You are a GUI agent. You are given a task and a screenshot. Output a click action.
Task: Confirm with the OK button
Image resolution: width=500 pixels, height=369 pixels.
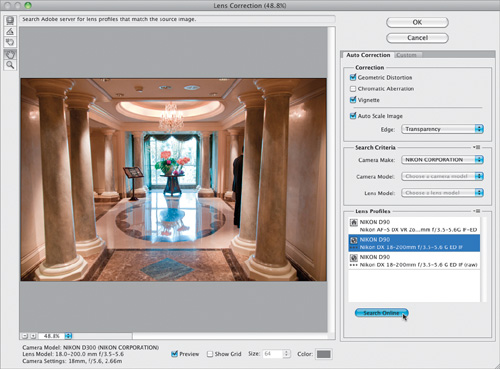[x=417, y=22]
